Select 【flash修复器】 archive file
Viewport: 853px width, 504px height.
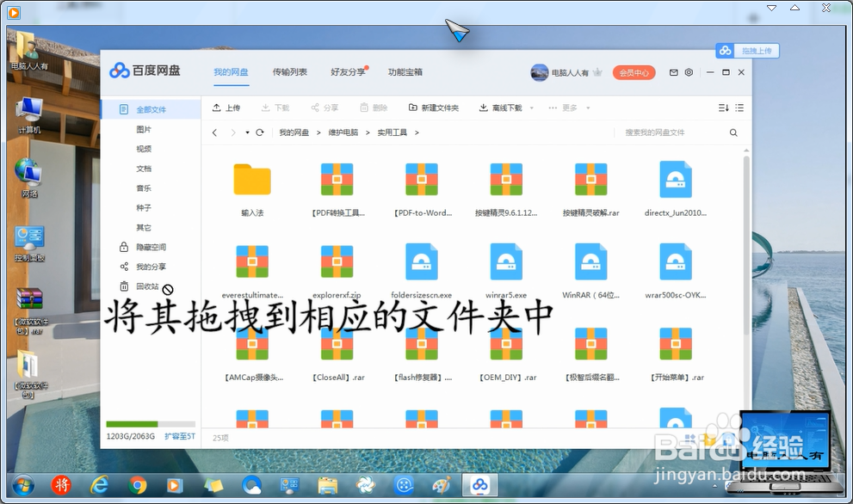422,344
